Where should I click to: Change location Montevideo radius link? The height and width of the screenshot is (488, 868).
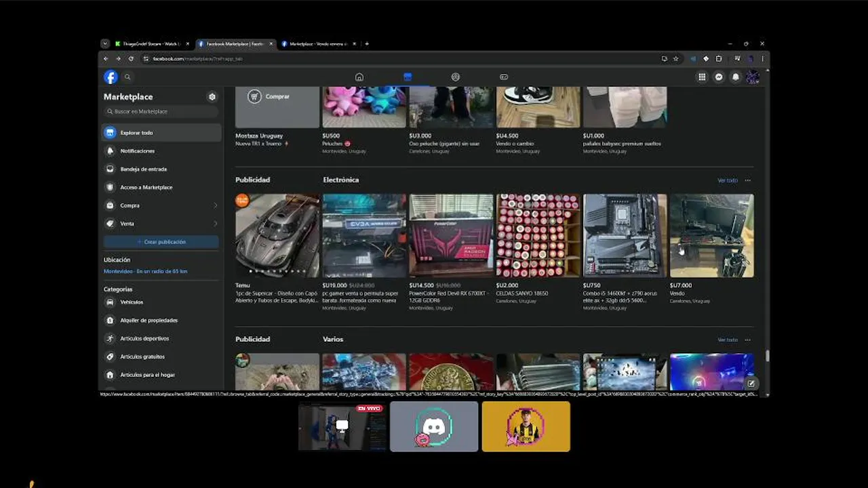pos(145,271)
